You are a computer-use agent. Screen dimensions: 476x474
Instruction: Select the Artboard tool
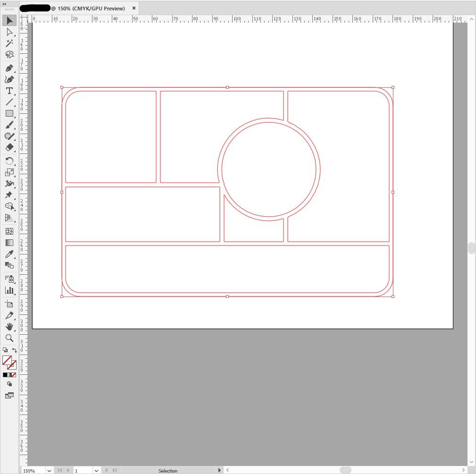click(9, 304)
